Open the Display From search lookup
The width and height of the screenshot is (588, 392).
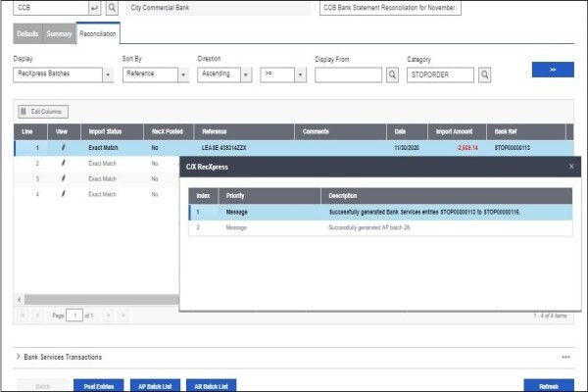pyautogui.click(x=392, y=75)
